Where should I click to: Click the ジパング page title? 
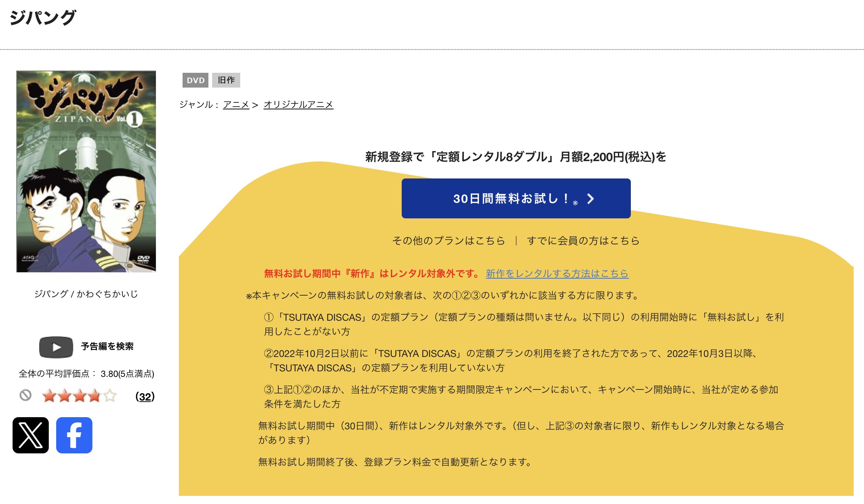click(x=43, y=18)
